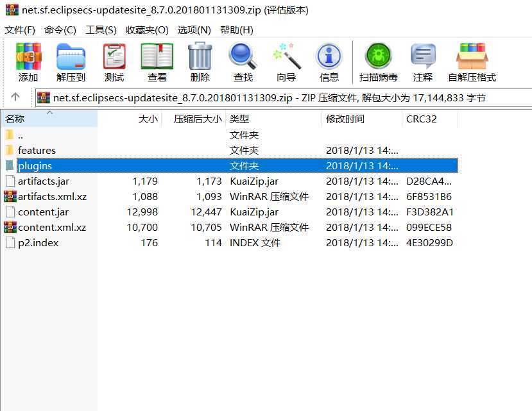The width and height of the screenshot is (532, 411).
Task: Open the 收藏夹(O) menu
Action: [147, 30]
